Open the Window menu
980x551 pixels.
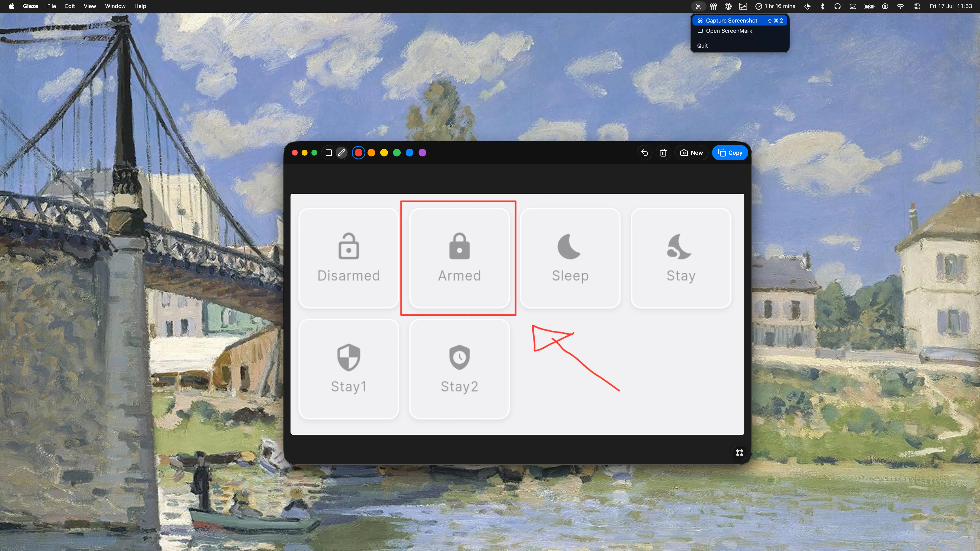tap(115, 6)
